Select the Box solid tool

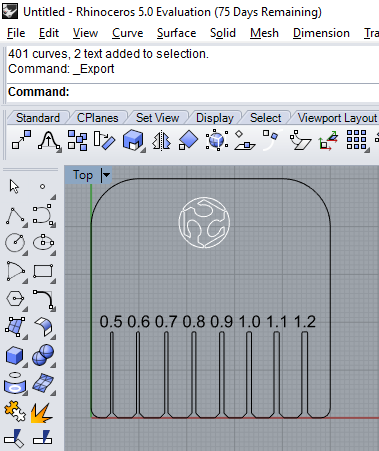tap(15, 355)
